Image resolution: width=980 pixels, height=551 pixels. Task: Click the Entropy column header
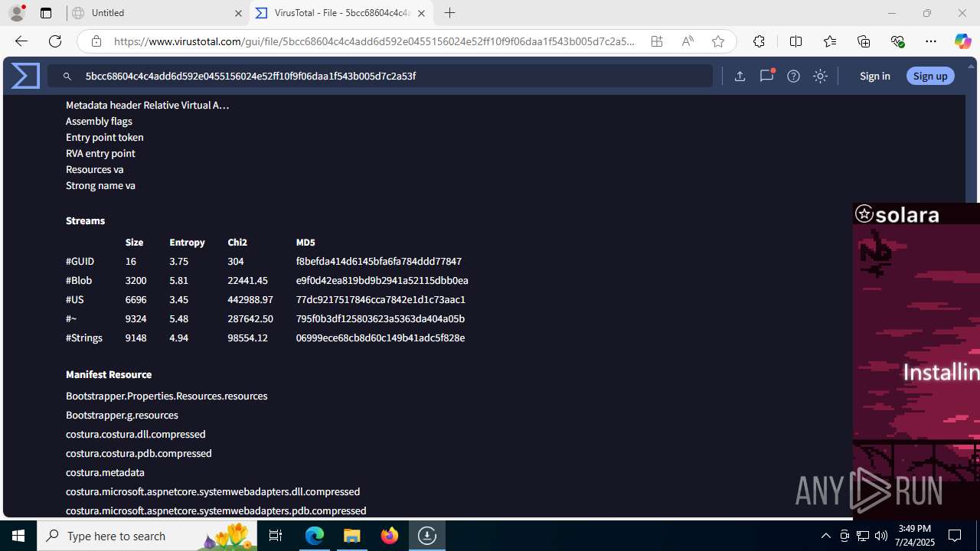[187, 242]
